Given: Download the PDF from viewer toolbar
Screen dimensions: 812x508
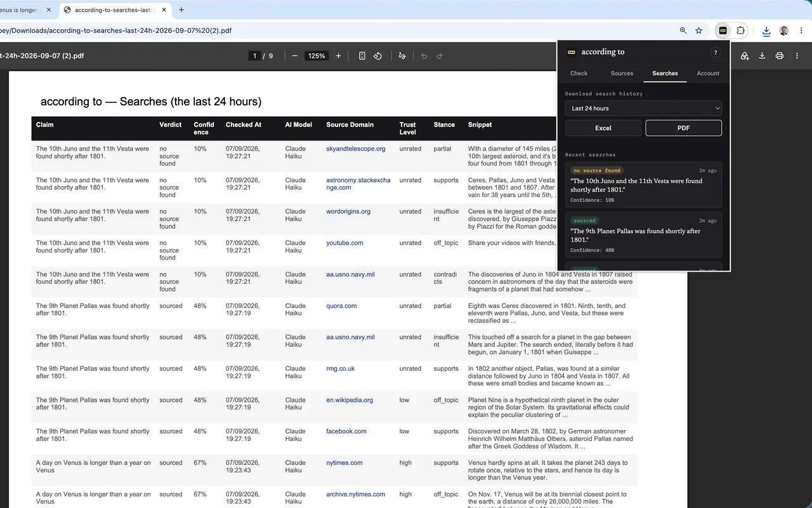Looking at the screenshot, I should click(x=762, y=56).
